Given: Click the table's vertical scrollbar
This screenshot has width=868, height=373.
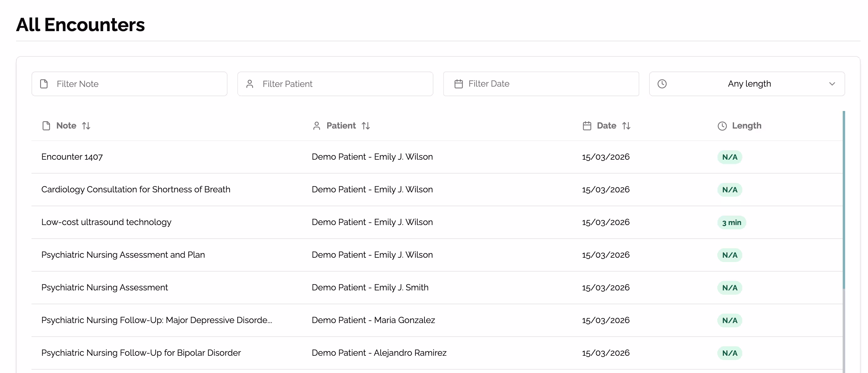Looking at the screenshot, I should [844, 200].
